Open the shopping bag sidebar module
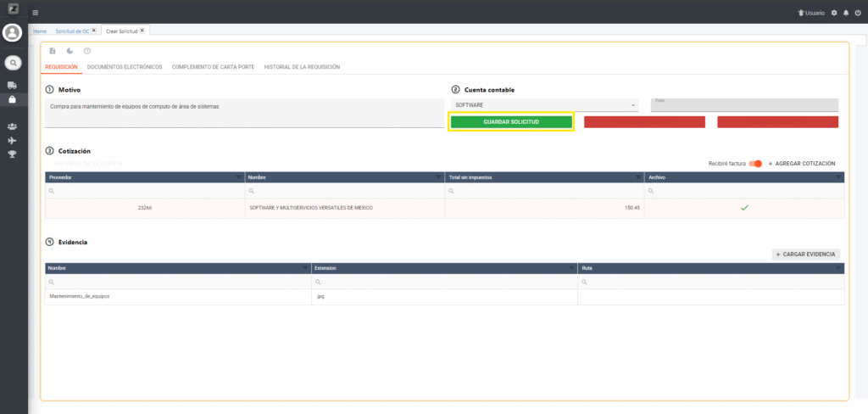This screenshot has height=414, width=868. (x=12, y=99)
